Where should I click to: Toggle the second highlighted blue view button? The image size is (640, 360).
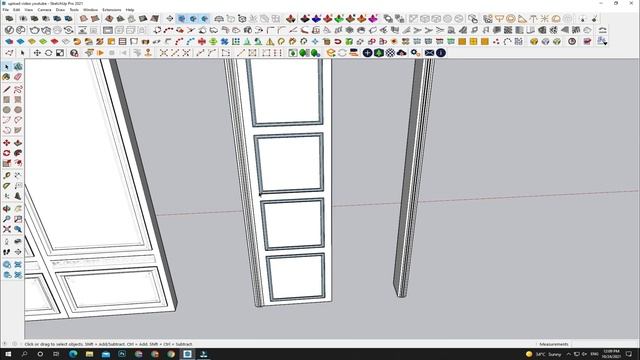pyautogui.click(x=193, y=19)
